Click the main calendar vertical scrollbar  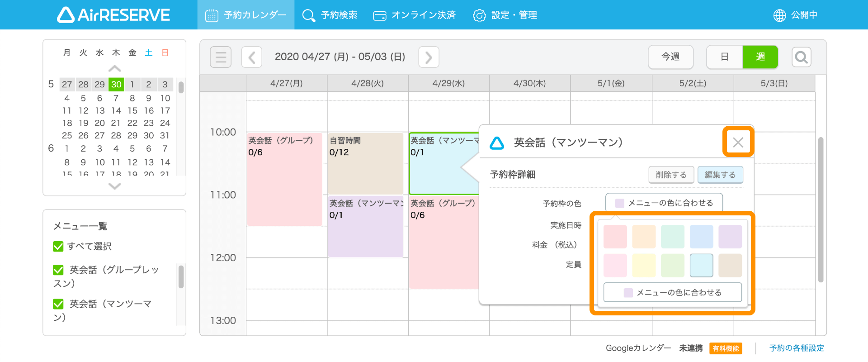(x=821, y=210)
